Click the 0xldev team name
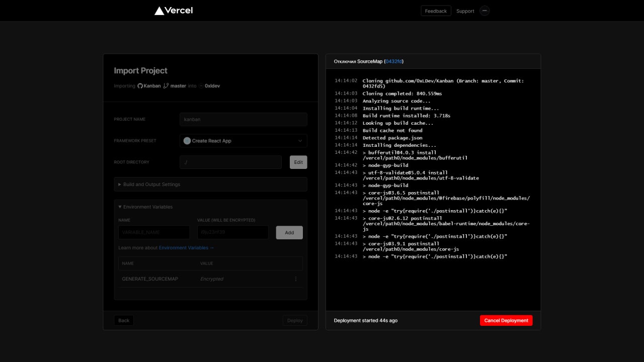 (212, 86)
